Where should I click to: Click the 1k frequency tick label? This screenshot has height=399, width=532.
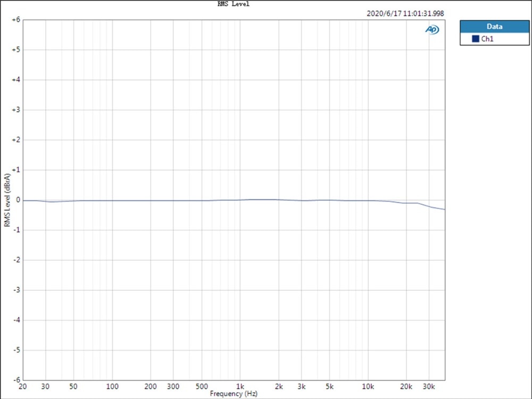click(240, 386)
